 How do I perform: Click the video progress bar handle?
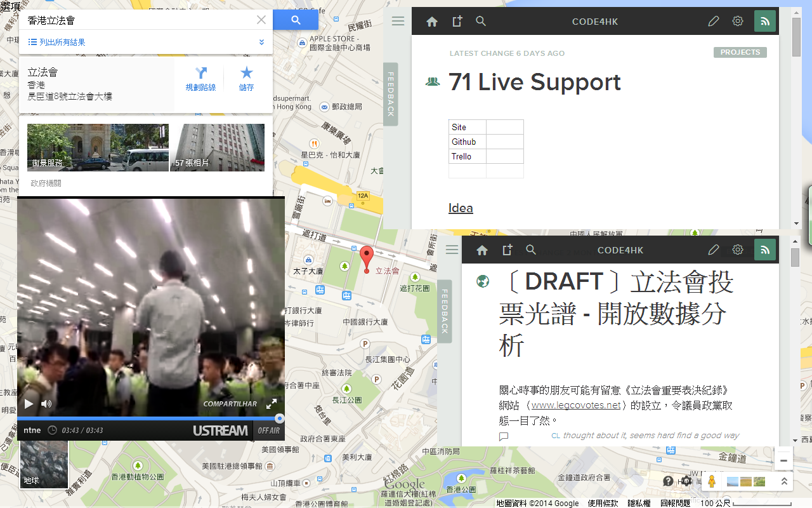pyautogui.click(x=279, y=418)
